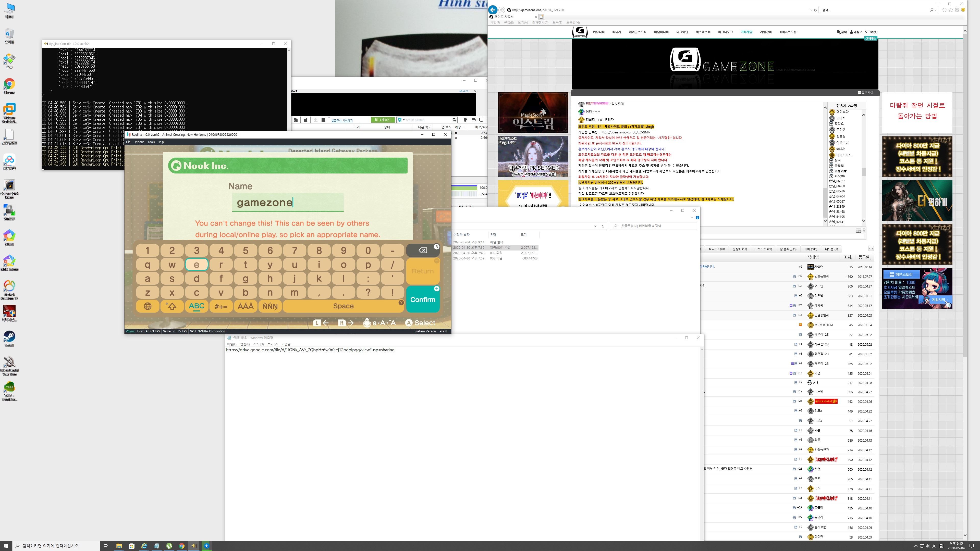
Task: Switch keyboard to ÀÁÂ accented letters
Action: pyautogui.click(x=245, y=306)
